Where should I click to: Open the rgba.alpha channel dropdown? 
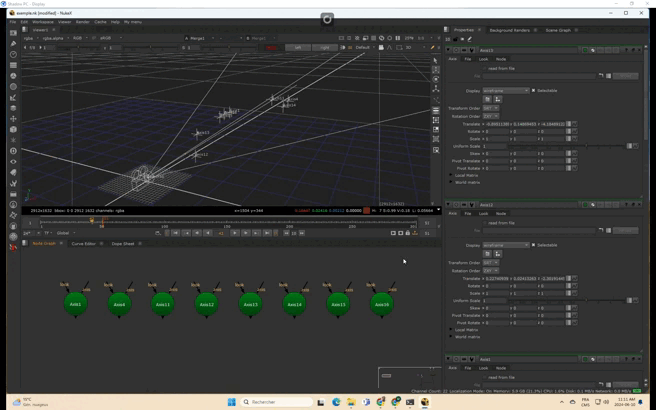tap(56, 38)
